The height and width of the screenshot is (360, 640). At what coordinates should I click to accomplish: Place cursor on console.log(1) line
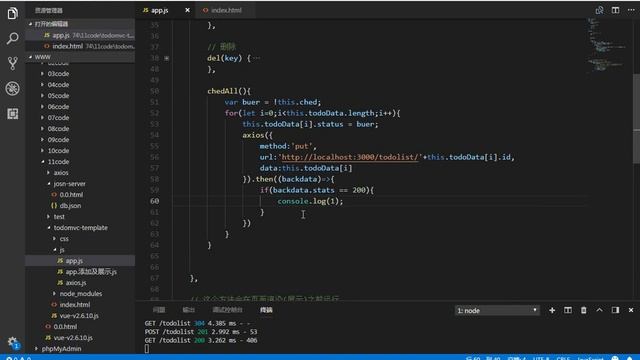pos(310,201)
